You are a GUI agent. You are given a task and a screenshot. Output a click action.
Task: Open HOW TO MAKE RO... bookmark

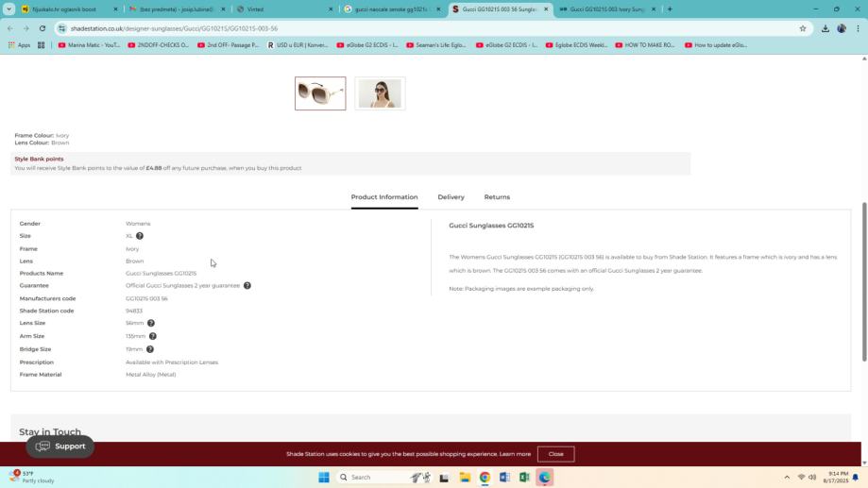coord(645,44)
